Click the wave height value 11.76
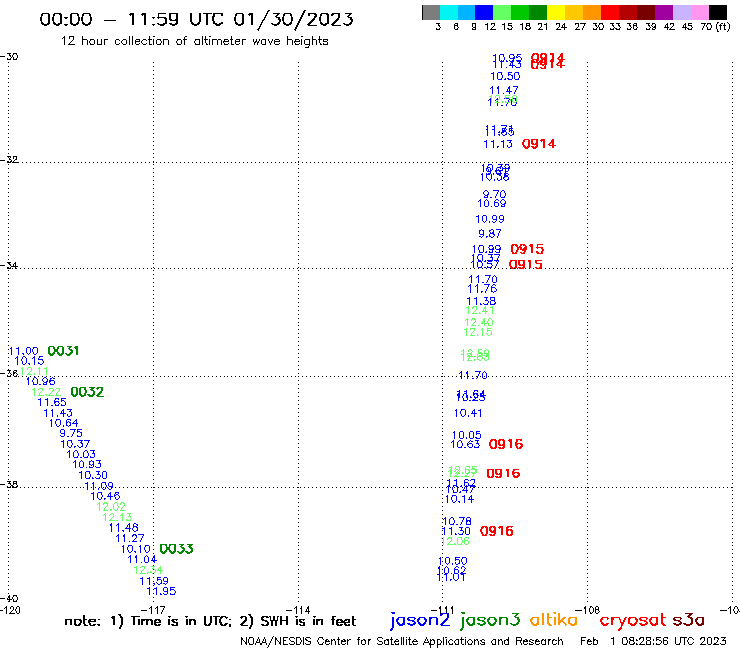This screenshot has height=650, width=740. coord(482,288)
